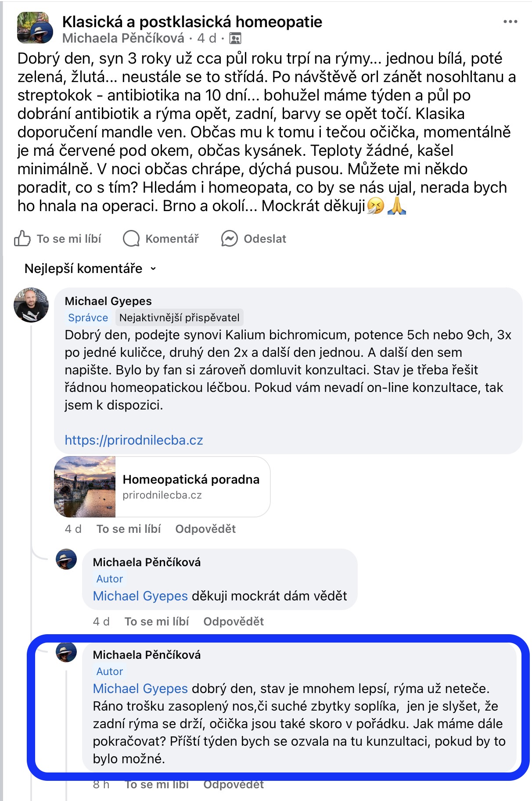Click the thumbs-up like icon on post
The image size is (532, 801).
(x=22, y=239)
